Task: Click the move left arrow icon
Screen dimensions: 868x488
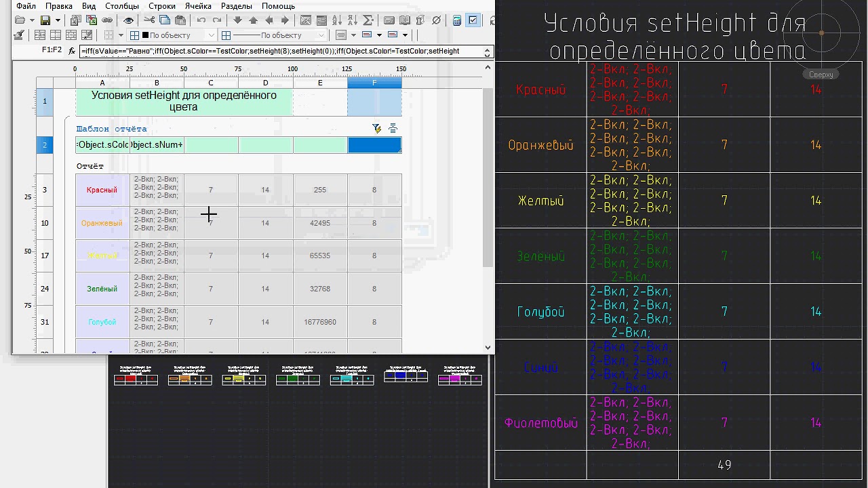Action: (x=269, y=20)
